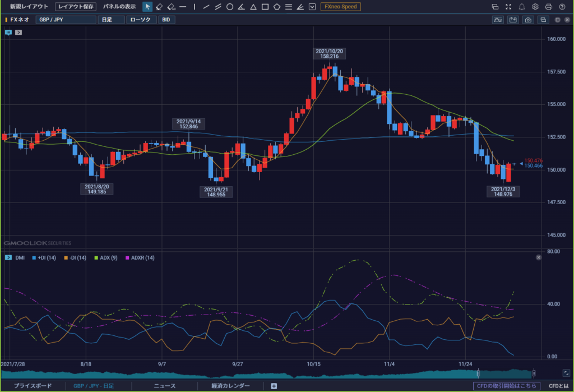Choose the circle drawing tool
The height and width of the screenshot is (392, 574).
(230, 7)
